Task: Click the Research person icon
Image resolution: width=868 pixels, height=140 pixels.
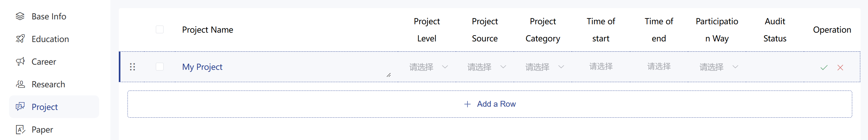Action: point(20,84)
